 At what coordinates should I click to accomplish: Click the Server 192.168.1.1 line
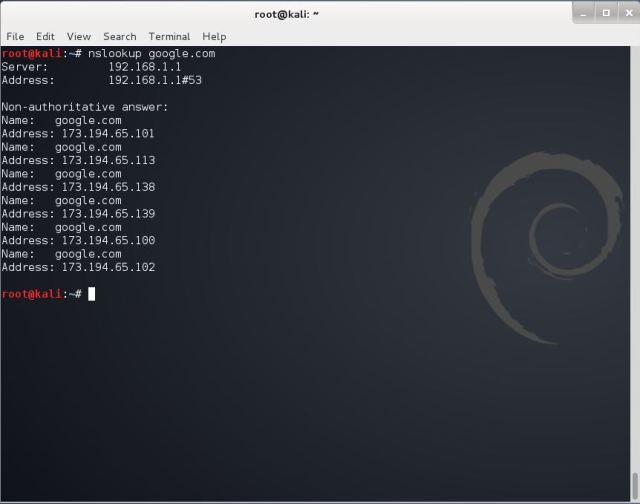pos(91,67)
